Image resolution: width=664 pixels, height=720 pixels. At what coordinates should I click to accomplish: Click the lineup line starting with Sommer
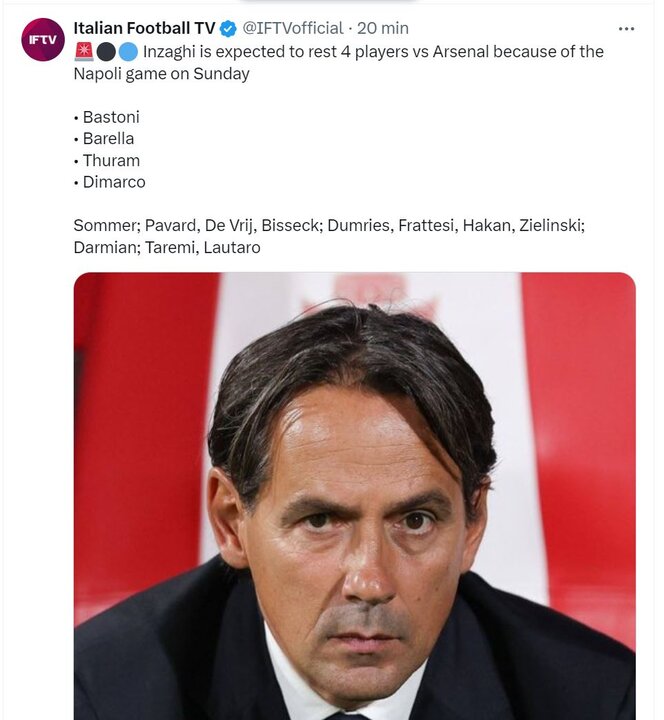[x=329, y=225]
